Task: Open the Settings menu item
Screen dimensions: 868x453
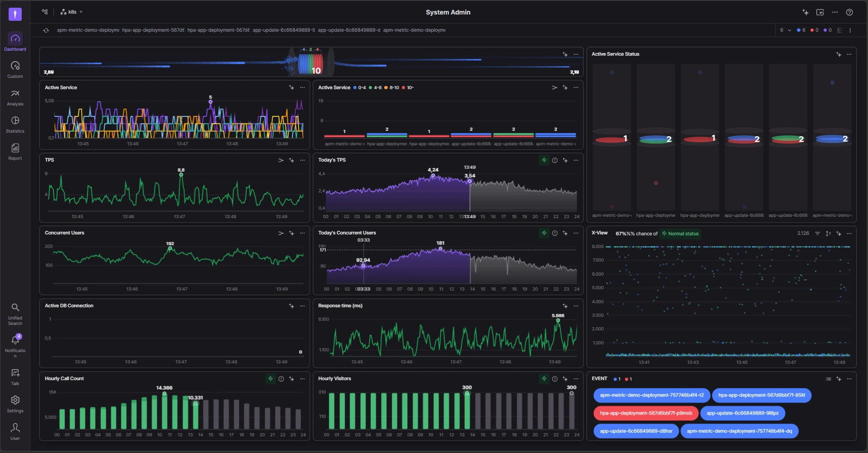Action: click(x=15, y=404)
